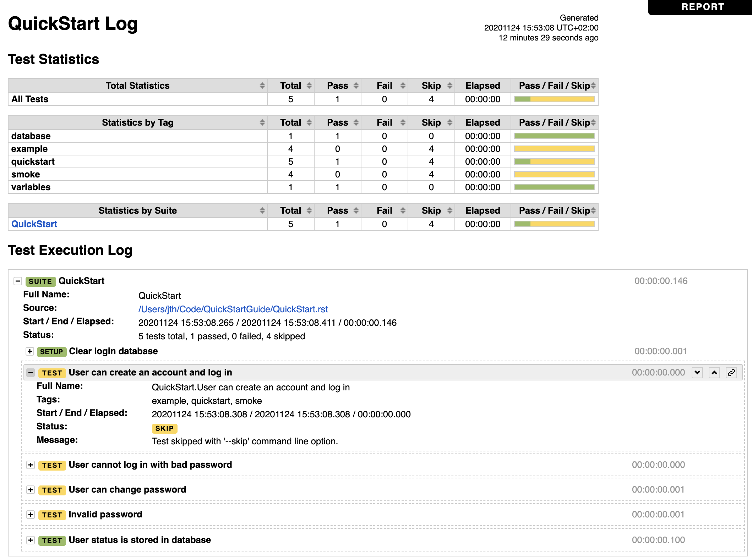Expand test User cannot log in with bad password
Viewport: 752px width, 560px height.
pyautogui.click(x=31, y=465)
